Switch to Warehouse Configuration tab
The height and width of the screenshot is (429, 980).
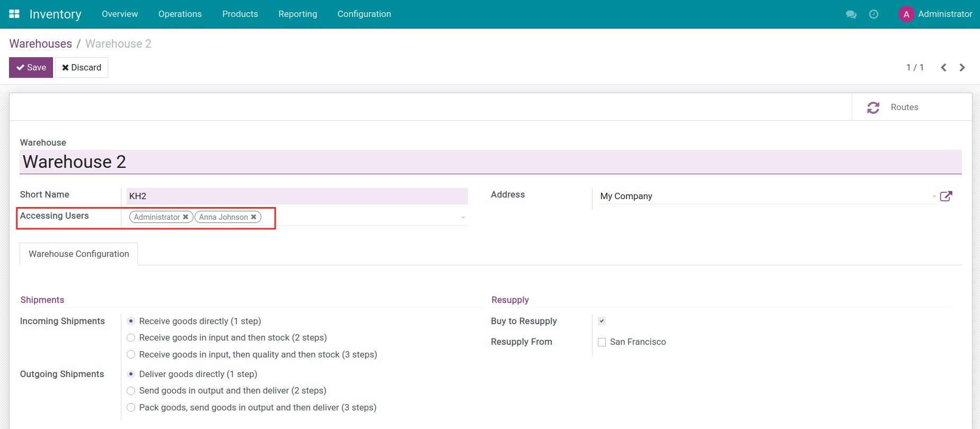(x=79, y=254)
